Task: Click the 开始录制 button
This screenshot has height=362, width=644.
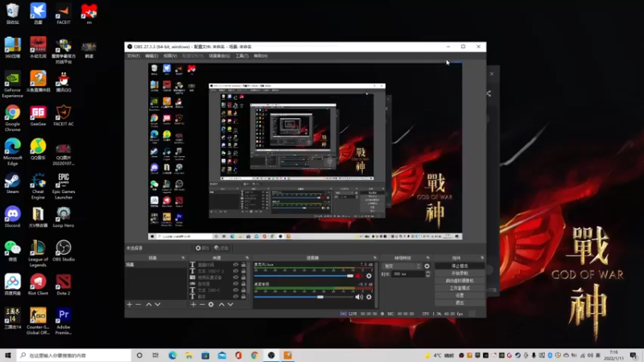Action: coord(460,274)
